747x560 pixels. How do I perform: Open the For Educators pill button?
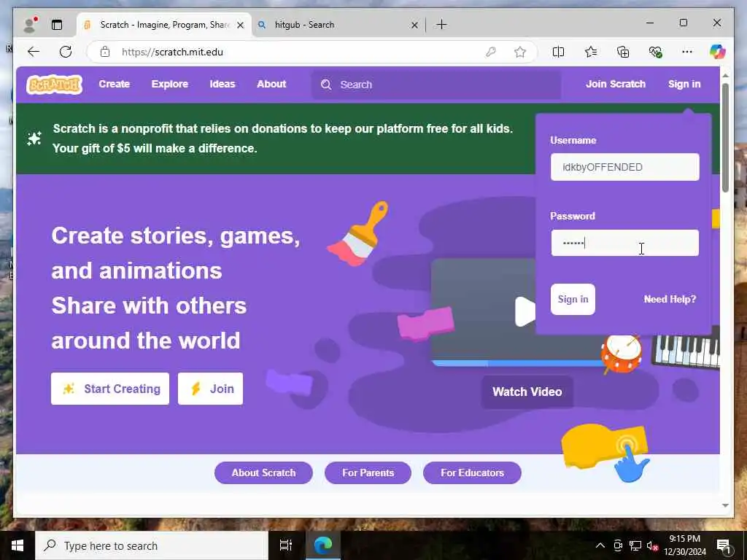pos(472,472)
